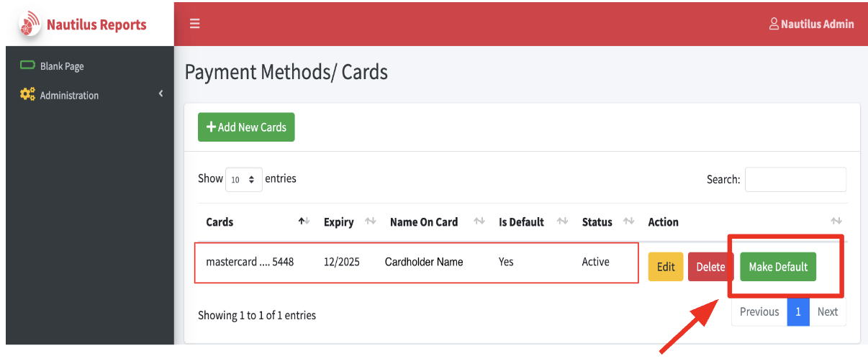Click the user profile icon beside Nautilus Admin
This screenshot has width=868, height=361.
(774, 24)
